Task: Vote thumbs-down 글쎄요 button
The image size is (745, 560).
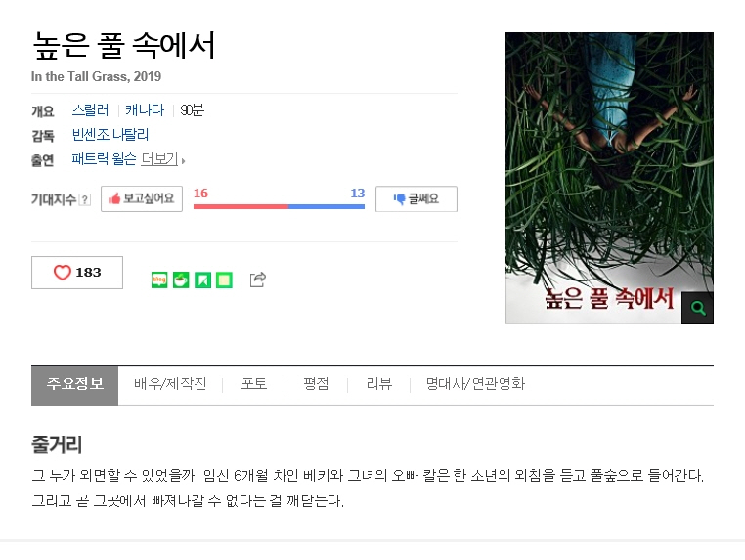Action: point(416,198)
